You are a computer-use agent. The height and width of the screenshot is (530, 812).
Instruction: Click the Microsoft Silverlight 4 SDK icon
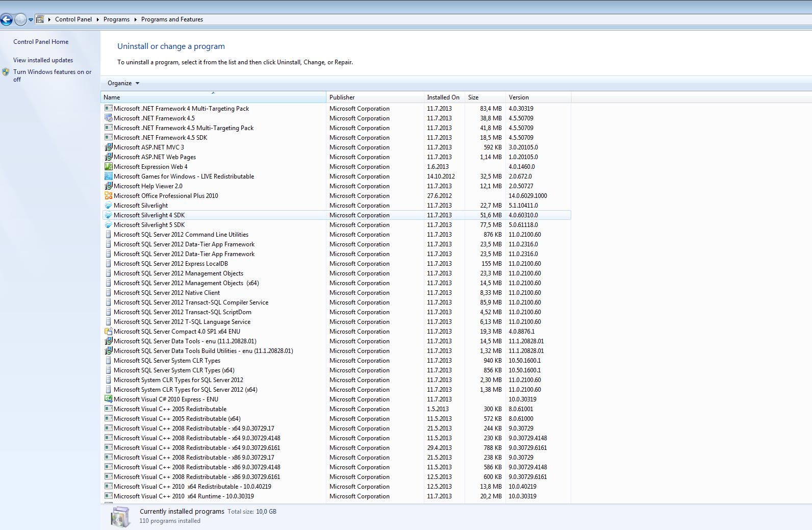point(108,215)
